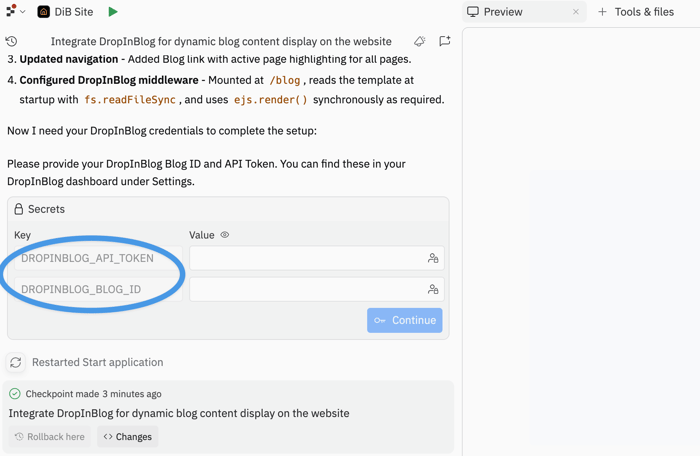Focus the DROPINBLOG_API_TOKEN value field
The width and height of the screenshot is (700, 456).
tap(317, 258)
